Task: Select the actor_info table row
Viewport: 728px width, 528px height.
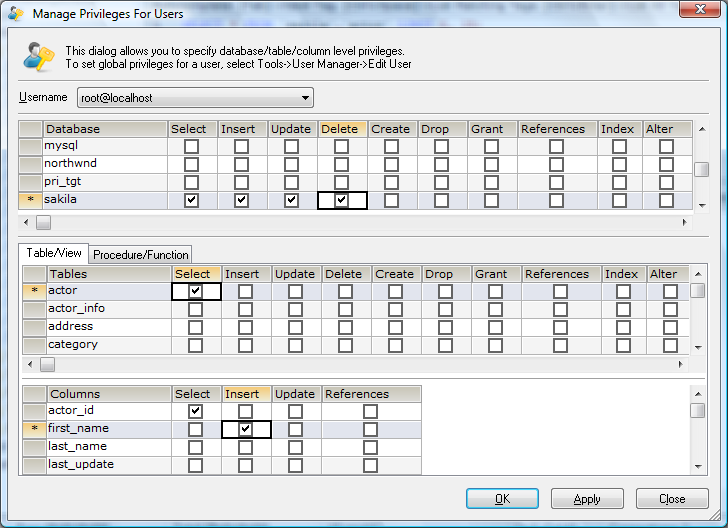Action: click(x=77, y=309)
